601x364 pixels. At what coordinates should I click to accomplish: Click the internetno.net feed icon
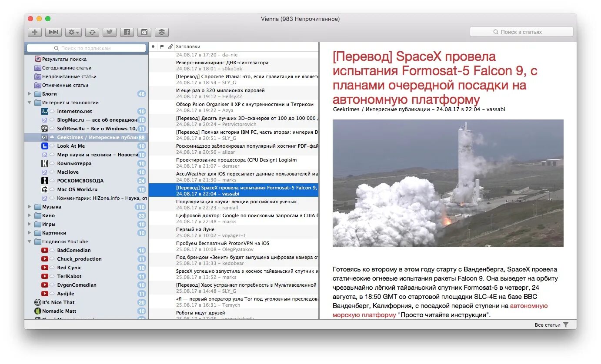(x=44, y=111)
